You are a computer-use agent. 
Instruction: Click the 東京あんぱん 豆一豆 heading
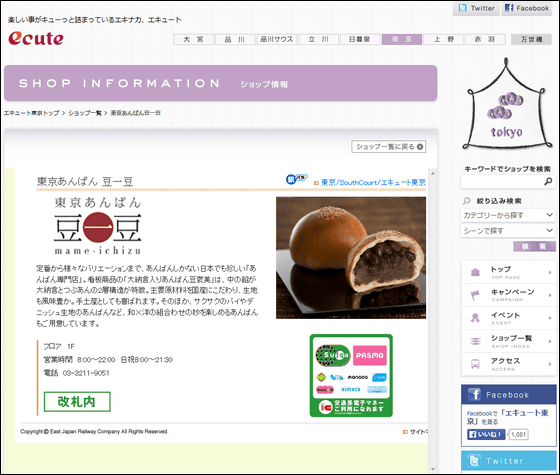click(85, 181)
